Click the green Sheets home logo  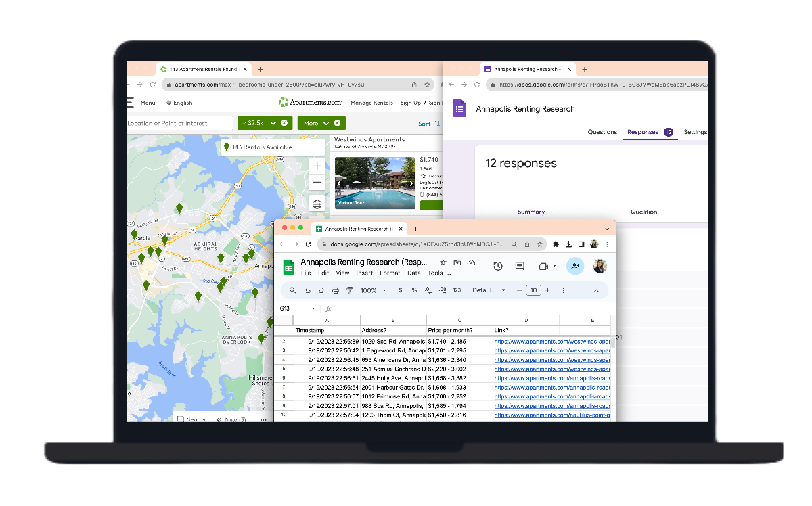coord(288,267)
